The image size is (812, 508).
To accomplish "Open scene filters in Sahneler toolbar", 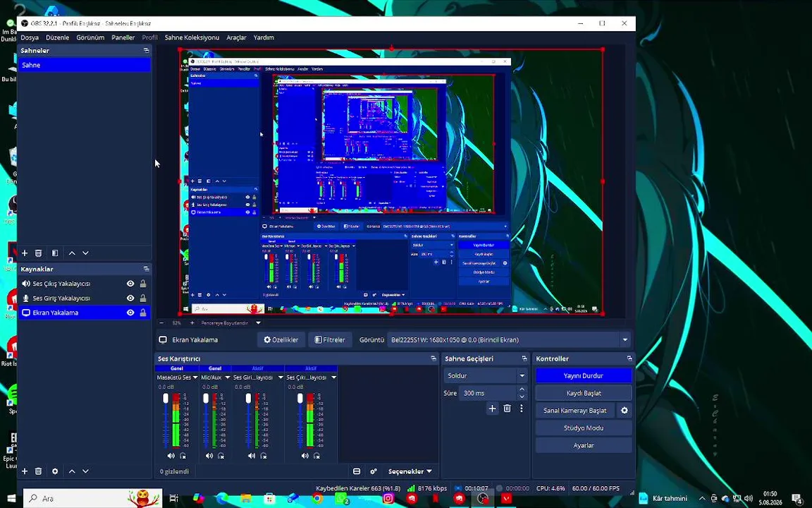I will [x=55, y=253].
